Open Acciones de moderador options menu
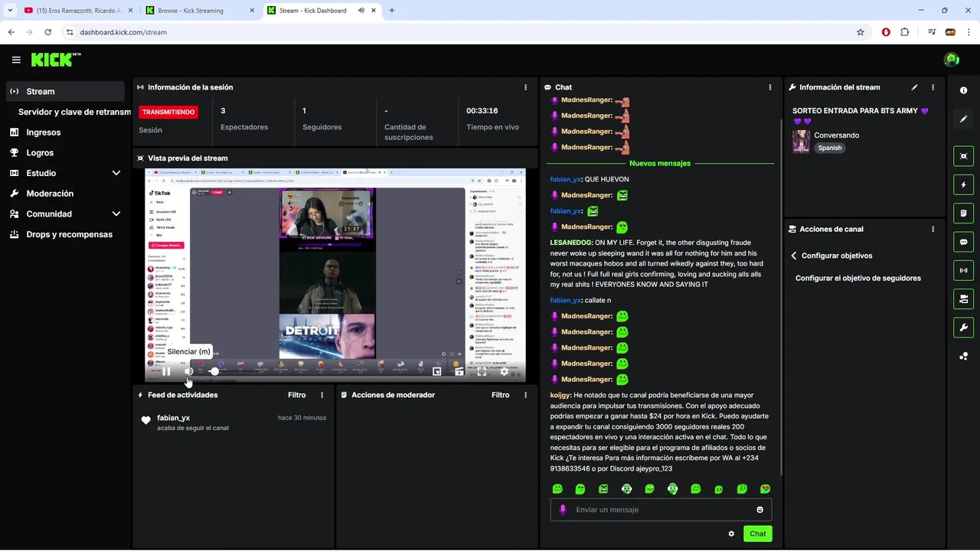980x551 pixels. point(525,395)
